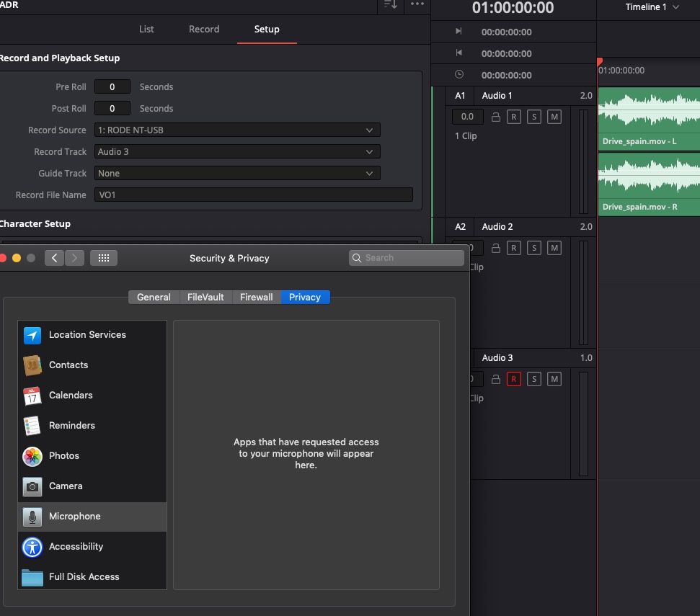
Task: Click the lock icon on Audio 3 track
Action: [x=495, y=379]
